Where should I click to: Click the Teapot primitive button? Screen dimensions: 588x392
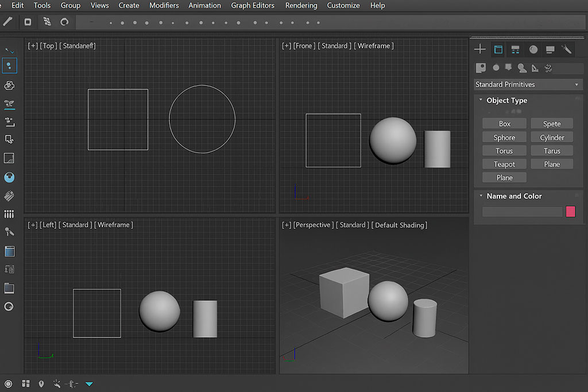tap(504, 164)
